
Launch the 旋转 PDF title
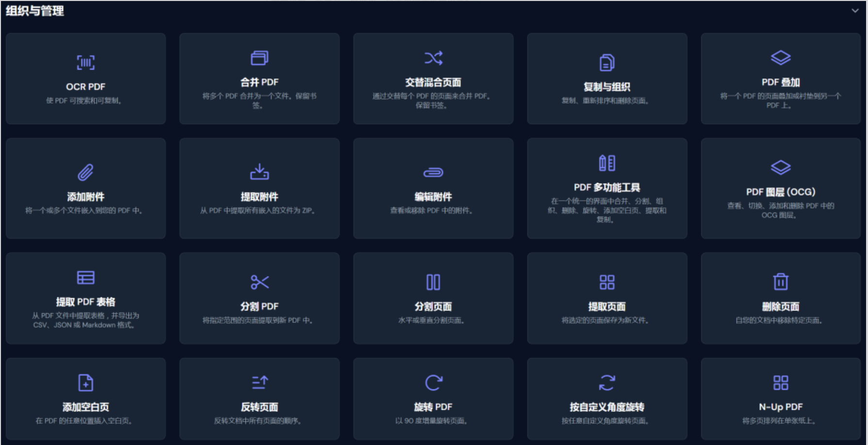click(433, 407)
